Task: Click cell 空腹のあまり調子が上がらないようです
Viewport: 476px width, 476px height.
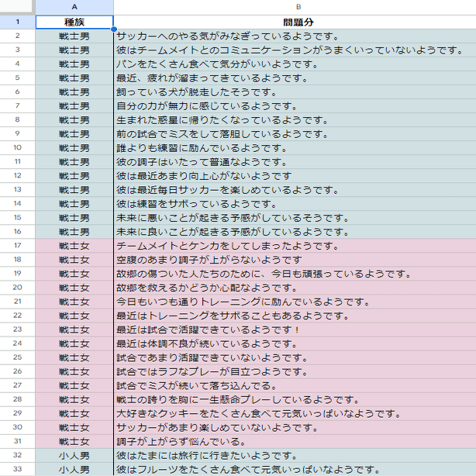Action: pyautogui.click(x=295, y=260)
